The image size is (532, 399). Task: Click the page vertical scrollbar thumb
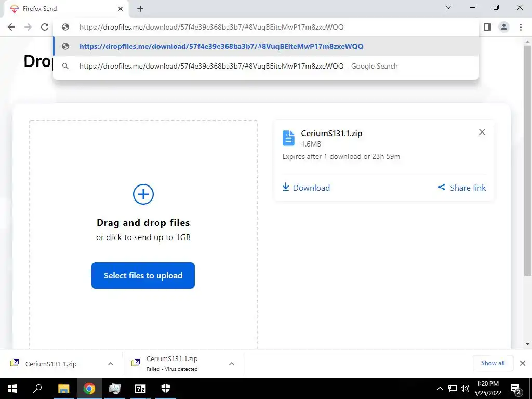[x=527, y=161]
